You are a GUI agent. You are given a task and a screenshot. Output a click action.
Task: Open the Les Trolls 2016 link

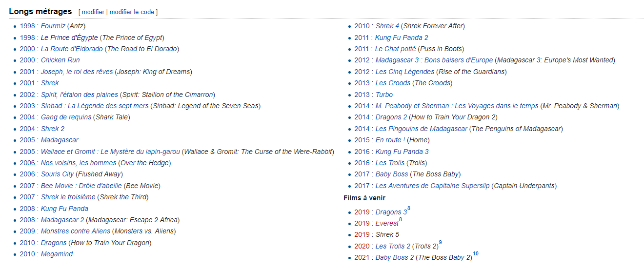(x=390, y=163)
